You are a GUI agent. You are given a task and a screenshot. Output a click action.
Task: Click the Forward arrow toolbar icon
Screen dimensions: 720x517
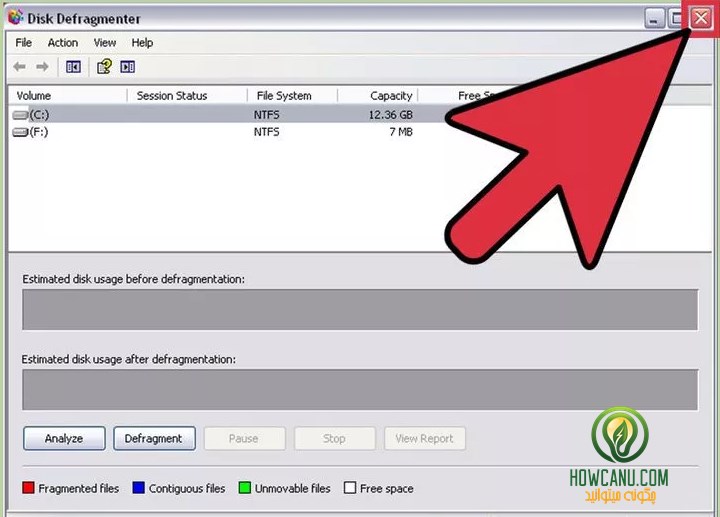click(42, 67)
